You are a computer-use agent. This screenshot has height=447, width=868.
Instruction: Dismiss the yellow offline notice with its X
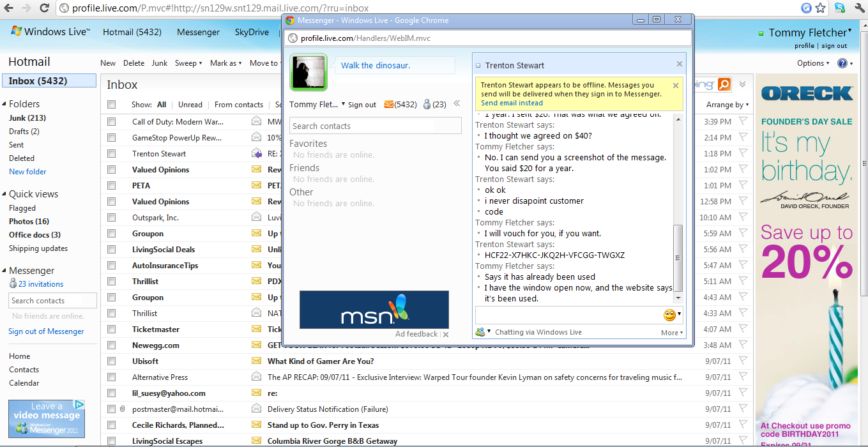[x=676, y=86]
